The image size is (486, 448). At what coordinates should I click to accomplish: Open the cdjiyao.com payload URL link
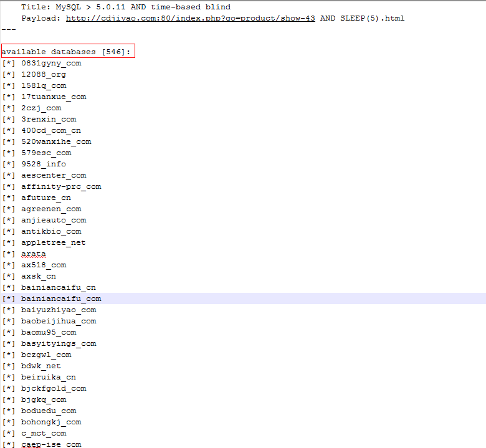190,18
